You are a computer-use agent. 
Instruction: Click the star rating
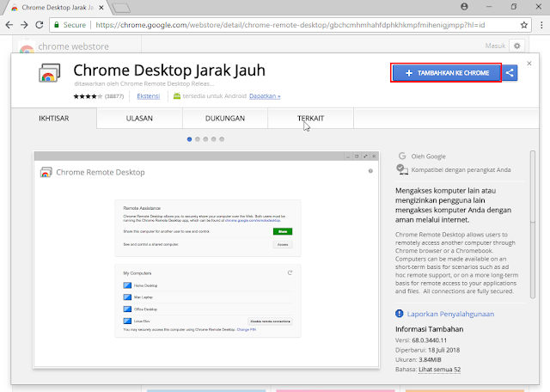(x=88, y=96)
